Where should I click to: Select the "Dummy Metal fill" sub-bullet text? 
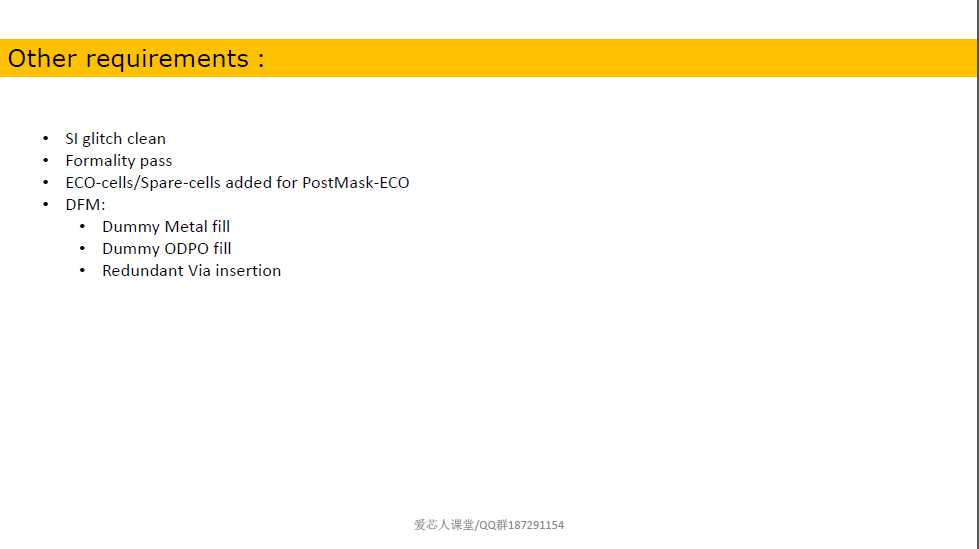(166, 227)
